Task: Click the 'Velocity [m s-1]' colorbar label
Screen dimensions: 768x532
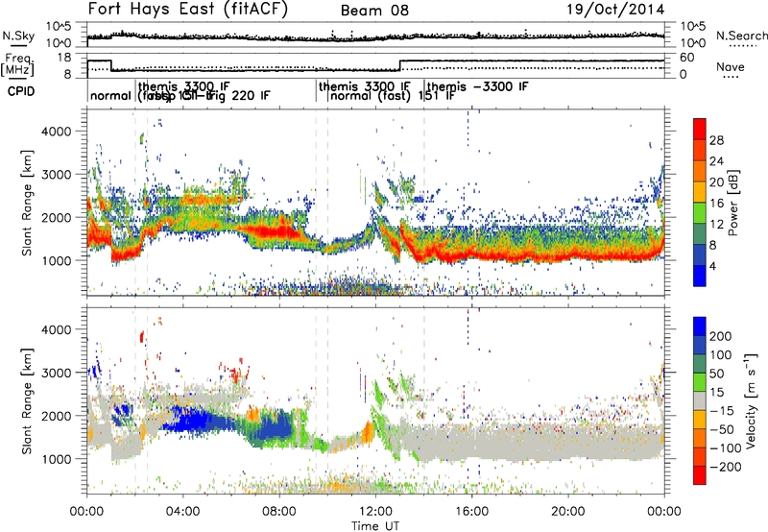Action: tap(750, 400)
